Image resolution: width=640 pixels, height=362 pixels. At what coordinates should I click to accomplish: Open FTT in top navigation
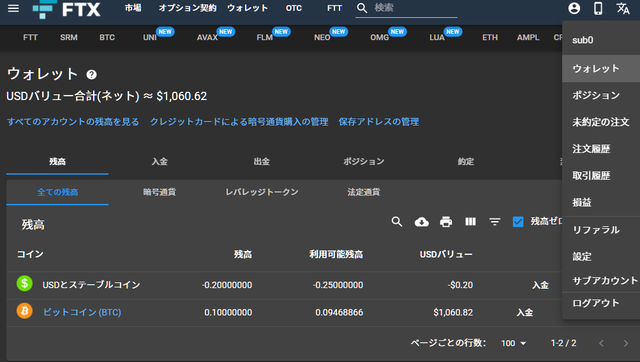[334, 8]
